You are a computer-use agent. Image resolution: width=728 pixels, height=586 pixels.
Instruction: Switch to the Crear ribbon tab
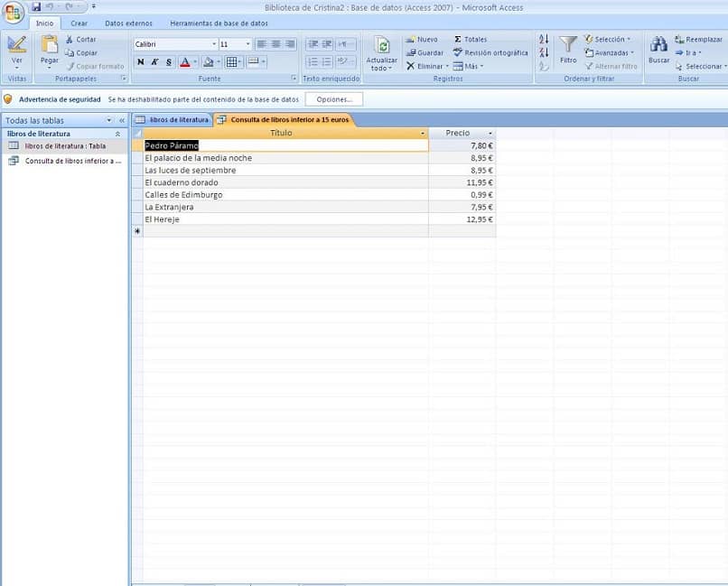pyautogui.click(x=79, y=23)
